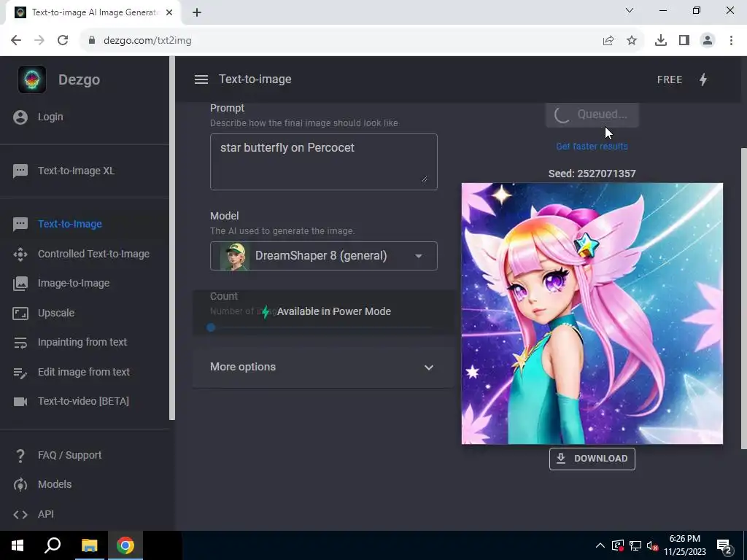Click the address bar URL dezgo.com/txt2img
747x560 pixels.
(x=147, y=41)
